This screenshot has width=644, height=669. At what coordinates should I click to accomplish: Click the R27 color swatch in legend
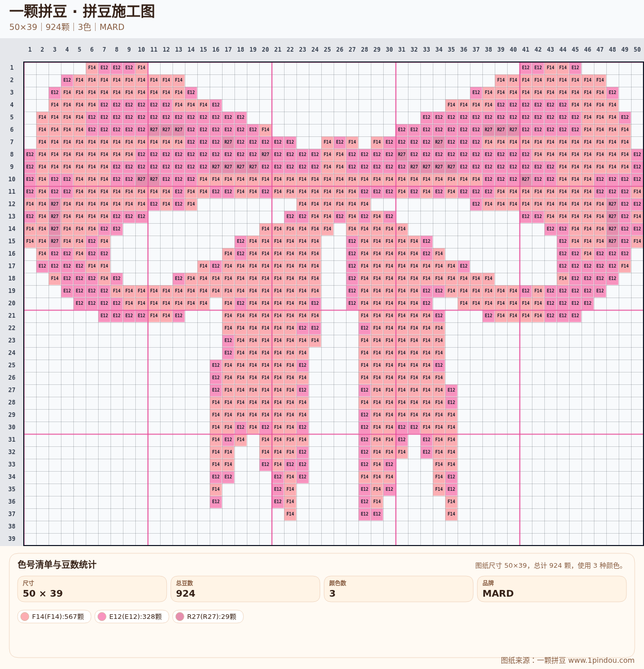coord(180,616)
